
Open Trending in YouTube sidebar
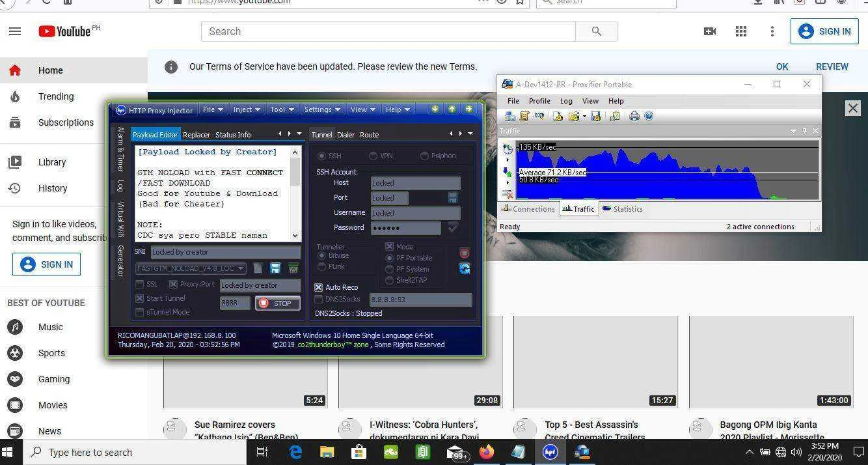[74, 96]
